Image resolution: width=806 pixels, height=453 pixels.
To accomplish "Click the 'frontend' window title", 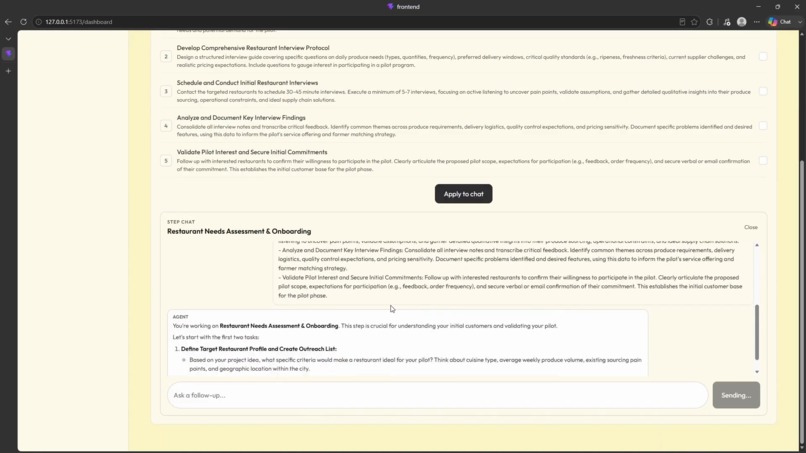I will click(408, 7).
